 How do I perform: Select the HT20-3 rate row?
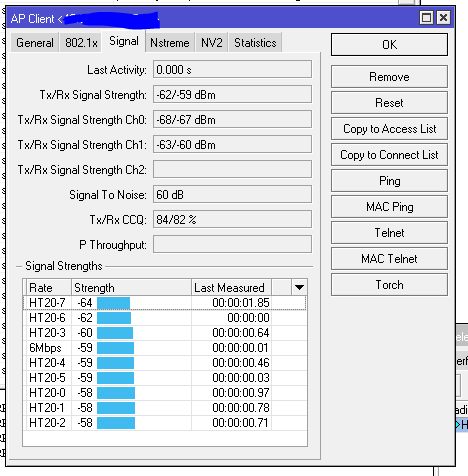point(165,333)
